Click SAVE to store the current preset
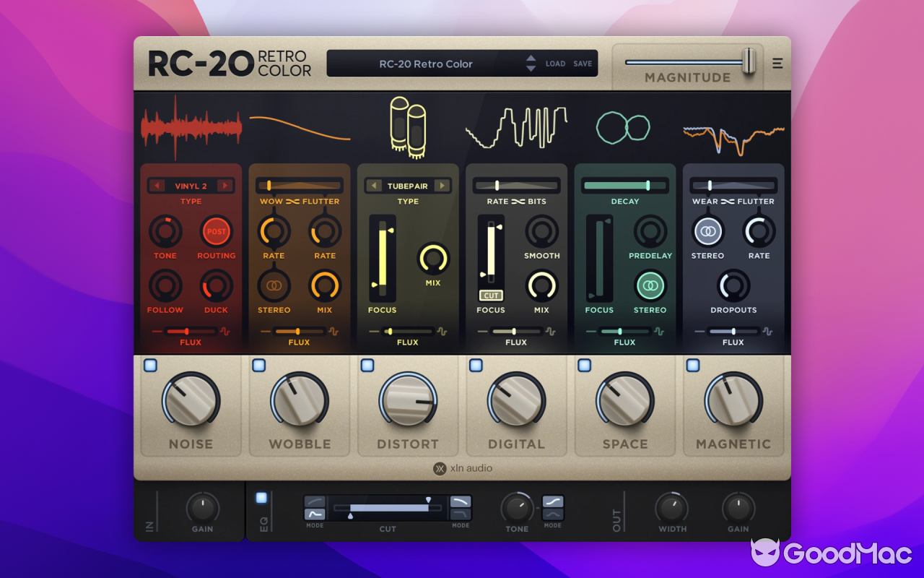This screenshot has width=924, height=578. 583,64
